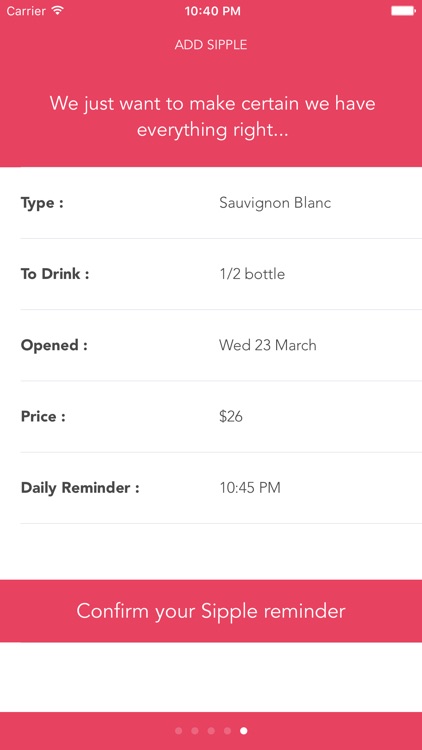Tap the battery icon in status bar
Screen dimensions: 422x750
pos(402,11)
